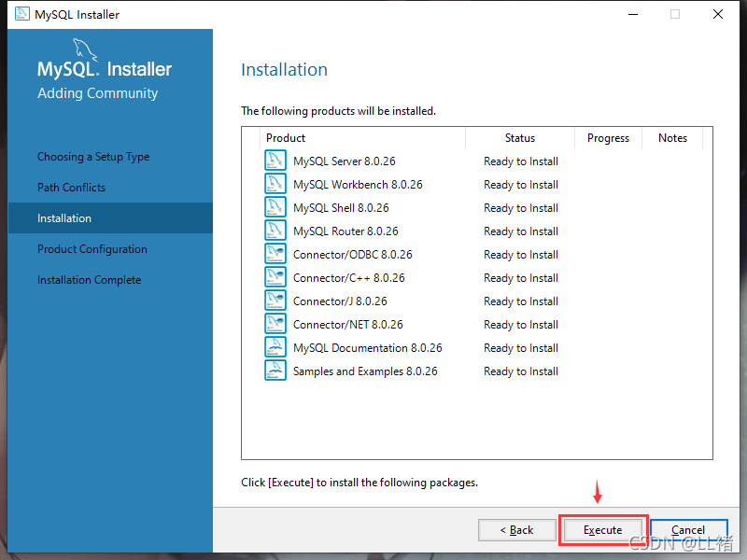Click the MySQL Server 8.0.26 product icon
The height and width of the screenshot is (560, 747).
(275, 160)
